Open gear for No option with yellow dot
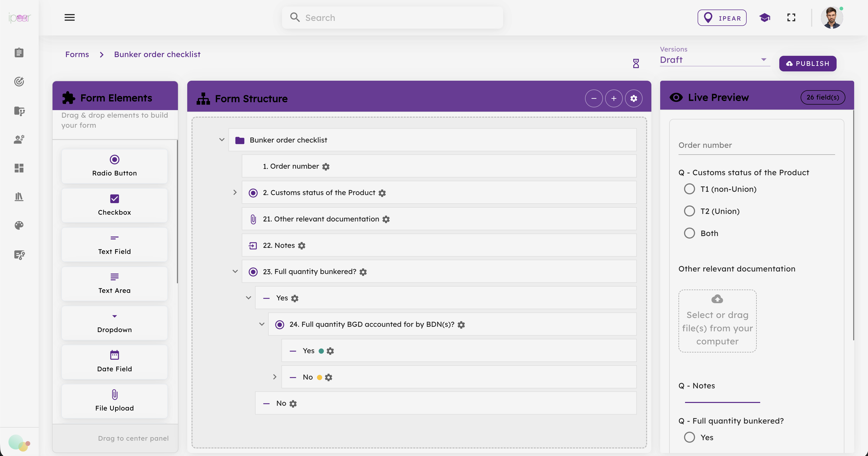Screen dimensions: 868x456 pos(328,378)
